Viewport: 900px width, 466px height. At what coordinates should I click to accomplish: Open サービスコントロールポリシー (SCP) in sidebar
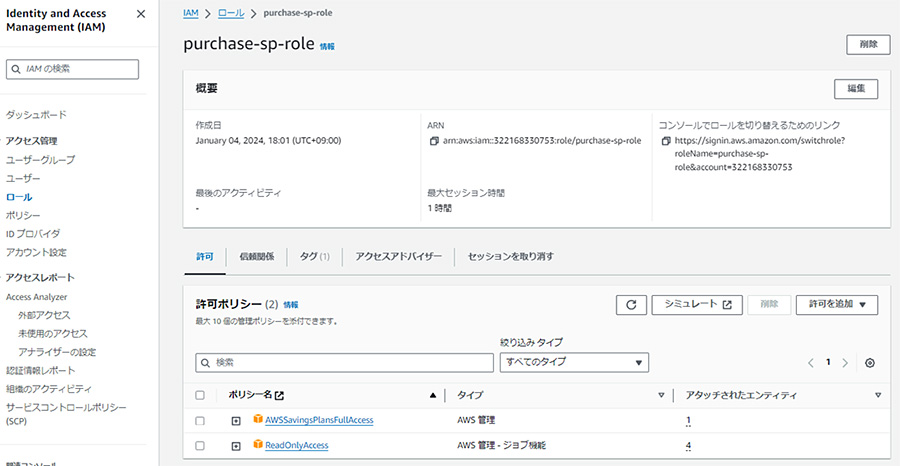pos(66,414)
